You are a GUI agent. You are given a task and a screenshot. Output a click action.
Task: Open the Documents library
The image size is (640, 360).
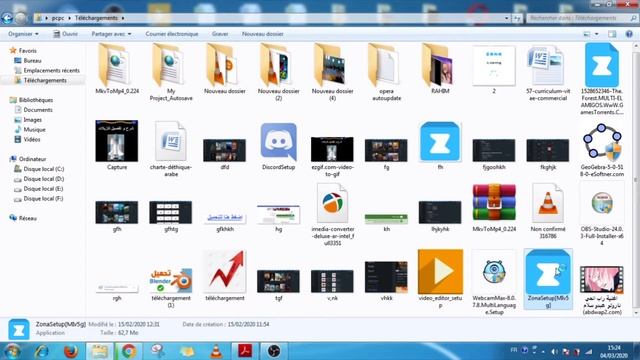(x=38, y=109)
